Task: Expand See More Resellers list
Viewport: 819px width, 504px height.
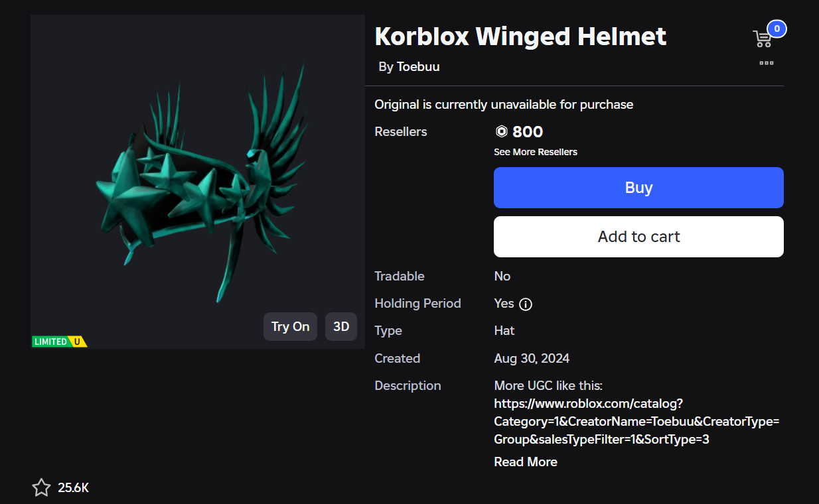Action: click(x=536, y=151)
